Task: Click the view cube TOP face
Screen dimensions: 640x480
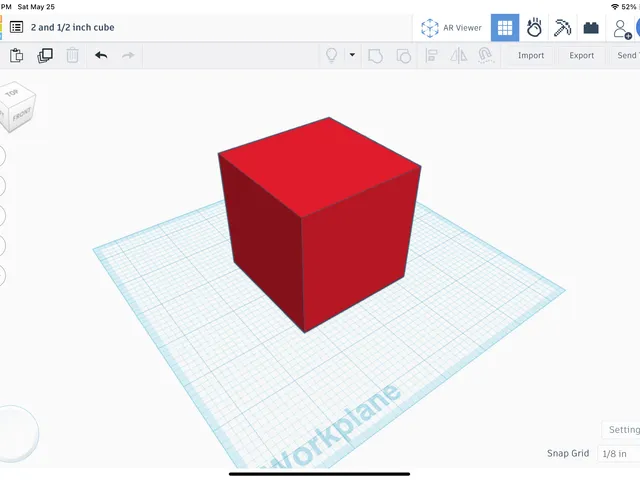Action: click(15, 93)
